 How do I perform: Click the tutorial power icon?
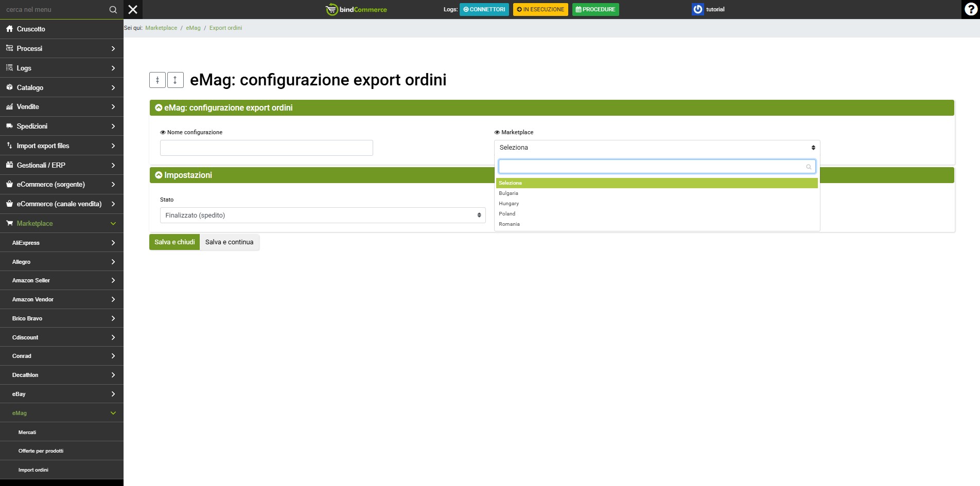pyautogui.click(x=697, y=9)
